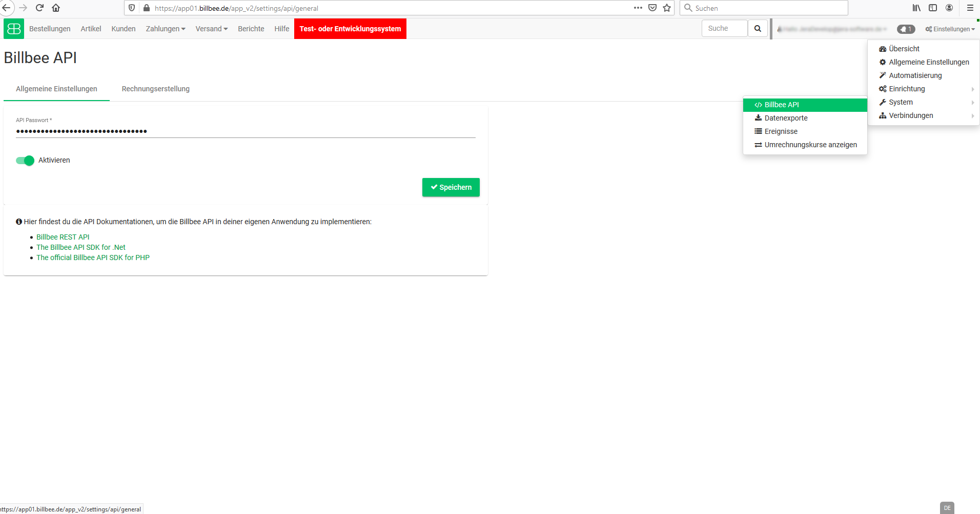
Task: Expand the Zahlungen dropdown
Action: coord(165,29)
